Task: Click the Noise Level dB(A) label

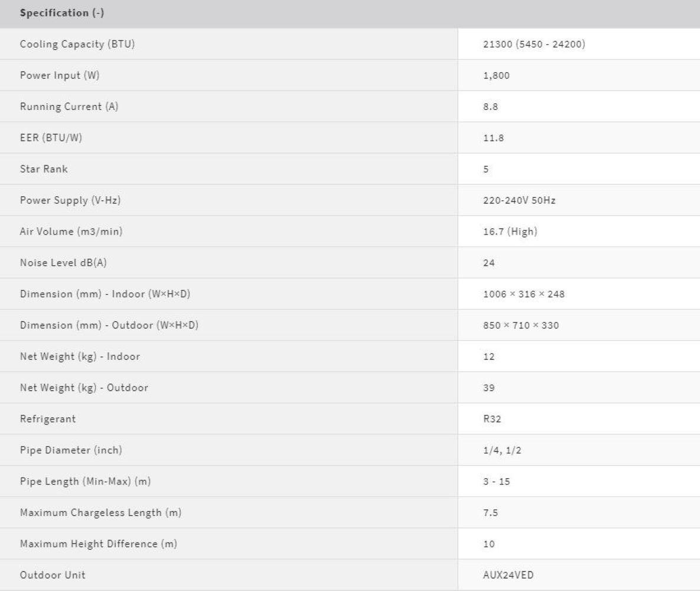Action: [63, 263]
